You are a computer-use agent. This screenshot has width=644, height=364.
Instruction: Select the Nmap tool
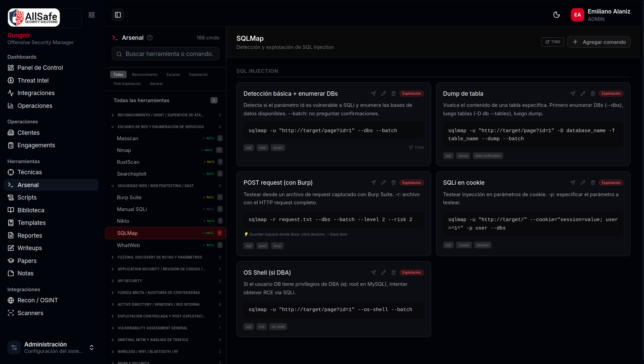tap(165, 150)
